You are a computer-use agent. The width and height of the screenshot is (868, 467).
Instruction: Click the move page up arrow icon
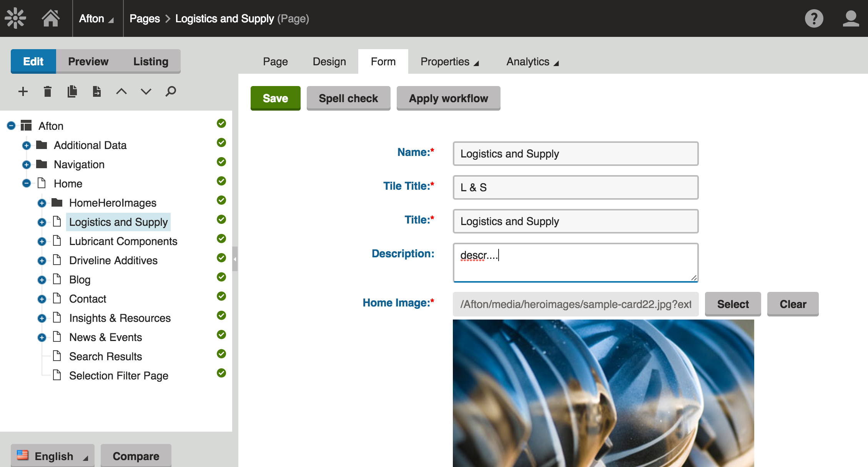point(121,91)
